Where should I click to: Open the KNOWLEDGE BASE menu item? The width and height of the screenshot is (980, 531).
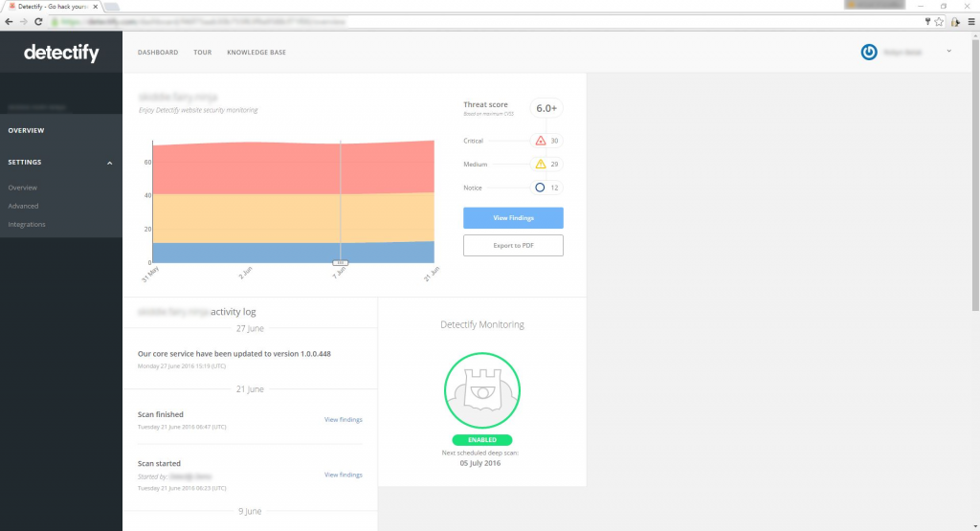pyautogui.click(x=256, y=53)
